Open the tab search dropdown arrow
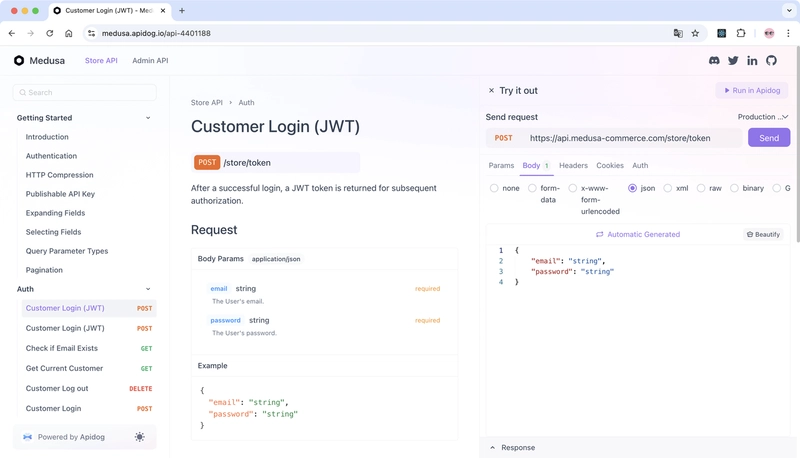Image resolution: width=800 pixels, height=458 pixels. click(789, 10)
